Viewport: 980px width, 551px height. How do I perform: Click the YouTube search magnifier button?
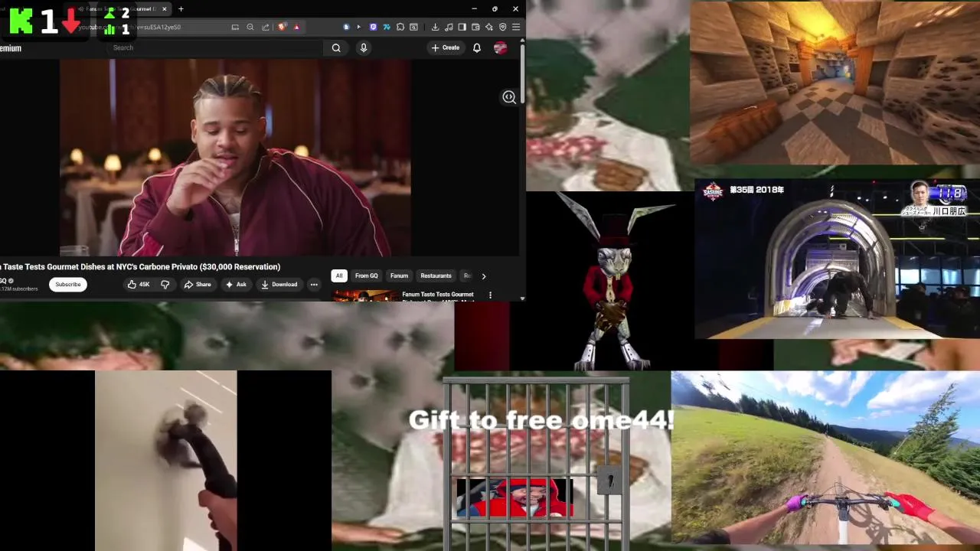[336, 47]
